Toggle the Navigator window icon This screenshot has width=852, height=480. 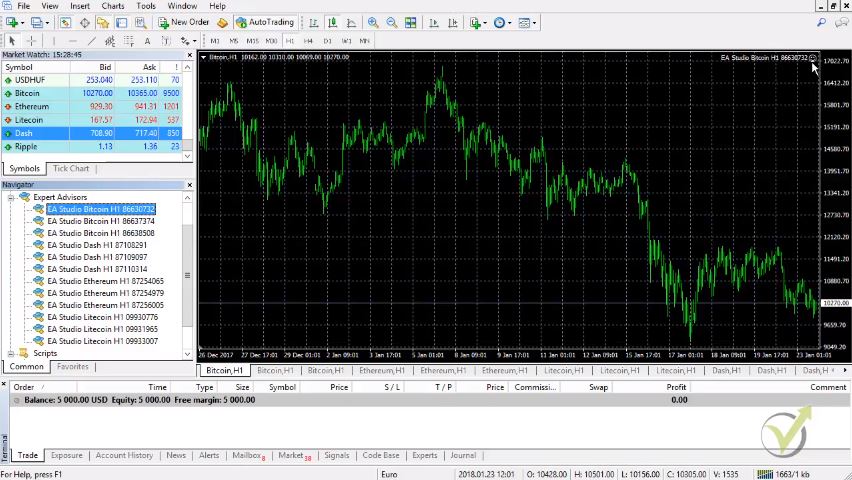(x=103, y=23)
